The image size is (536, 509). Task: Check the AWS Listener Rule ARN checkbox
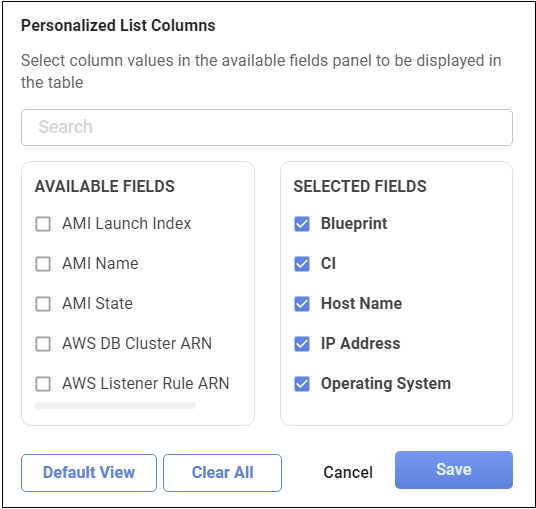click(x=43, y=384)
